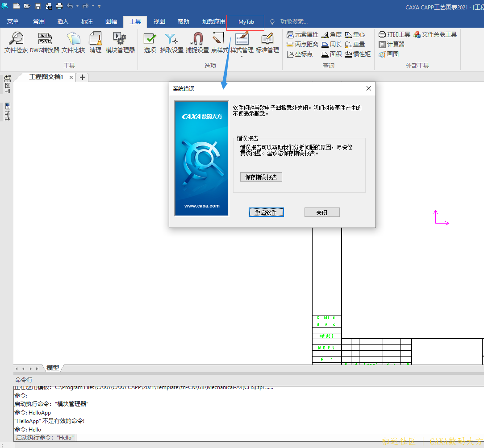
Task: Open the 文件检索 file search tool
Action: click(16, 42)
